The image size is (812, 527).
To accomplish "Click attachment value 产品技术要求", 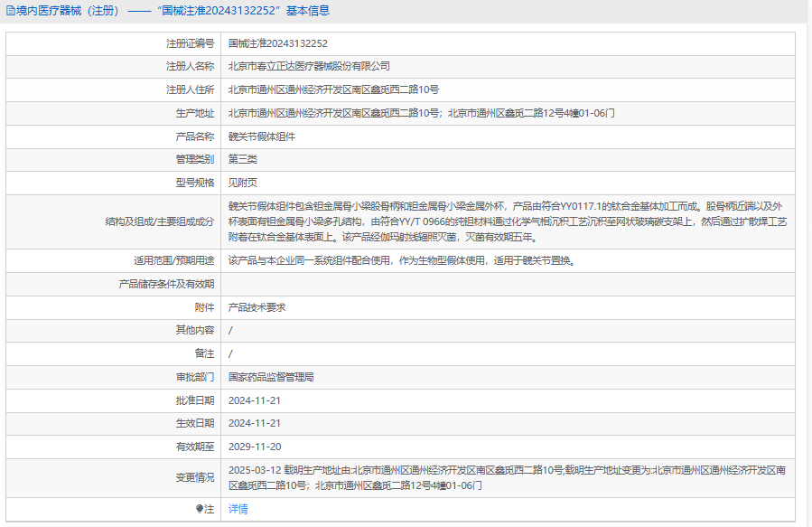I will pos(257,307).
